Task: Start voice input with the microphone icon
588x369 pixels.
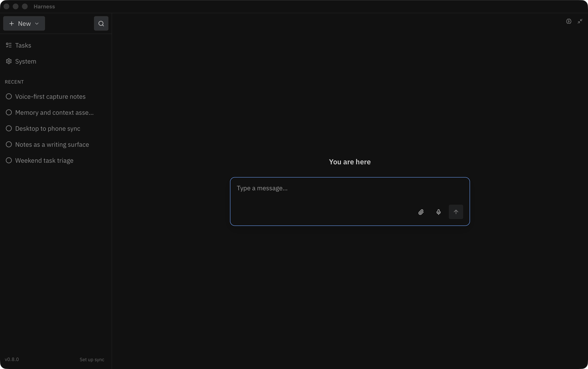Action: 439,212
